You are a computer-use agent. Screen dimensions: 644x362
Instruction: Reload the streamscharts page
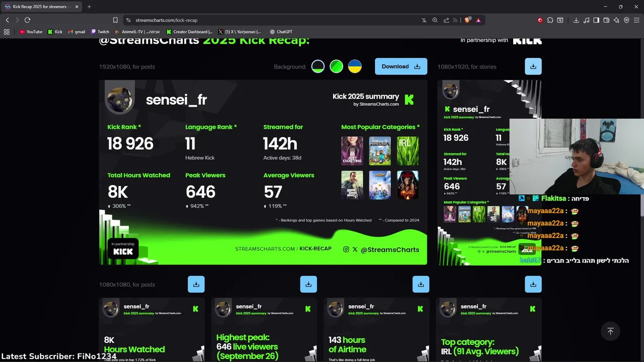point(27,20)
